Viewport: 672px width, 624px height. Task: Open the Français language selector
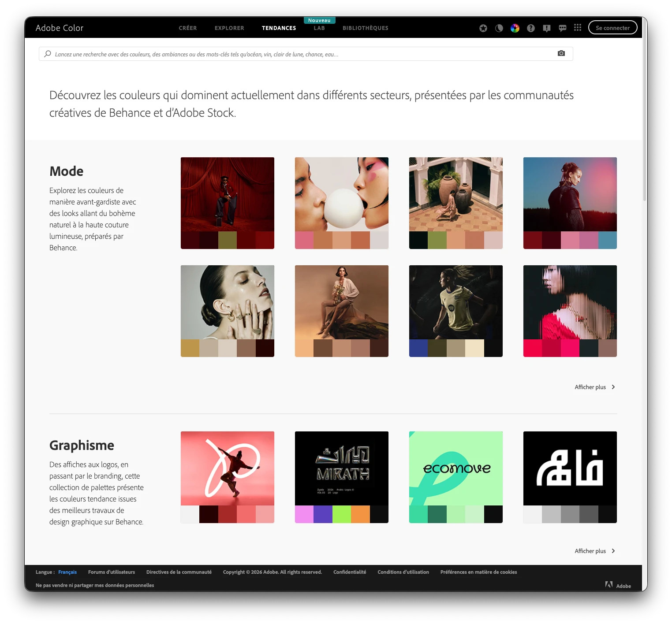(67, 572)
